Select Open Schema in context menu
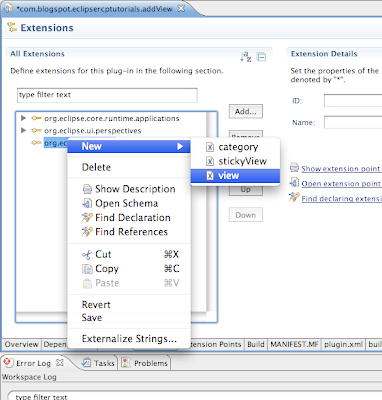This screenshot has height=400, width=382. 129,203
